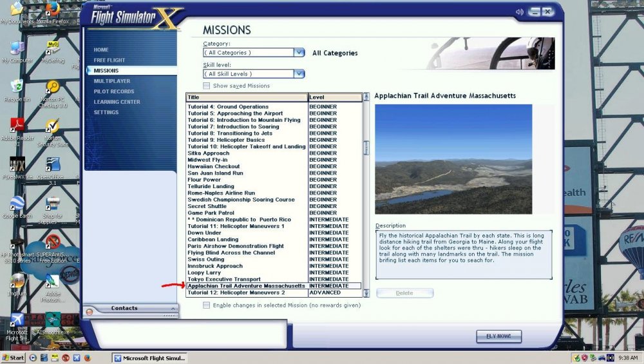644x364 pixels.
Task: Click the system tray clock 9:38 AM
Action: 628,358
